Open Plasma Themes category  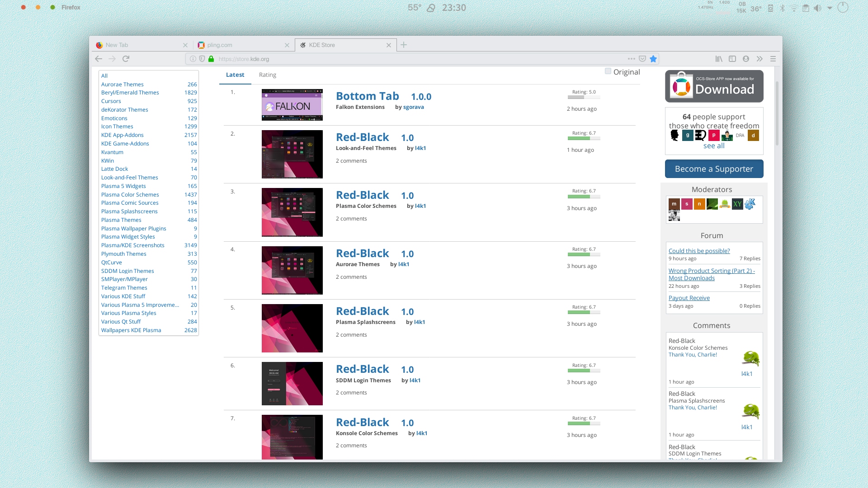point(121,220)
